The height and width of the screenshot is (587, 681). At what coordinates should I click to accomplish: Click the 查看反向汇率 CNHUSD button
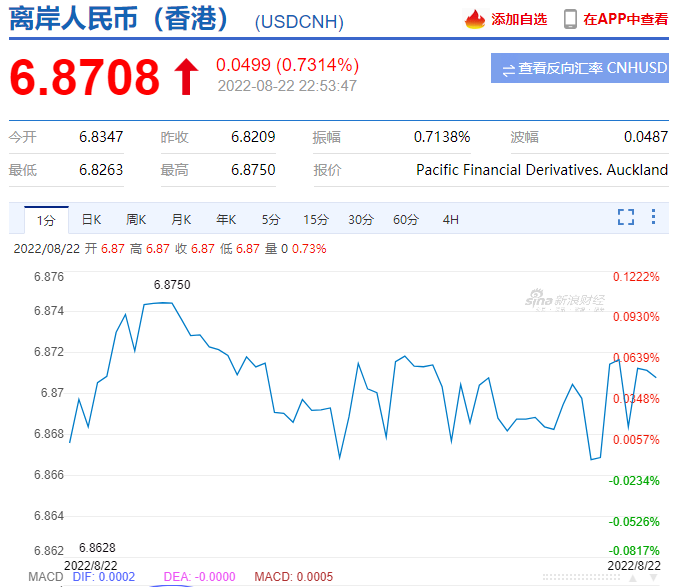(x=589, y=69)
